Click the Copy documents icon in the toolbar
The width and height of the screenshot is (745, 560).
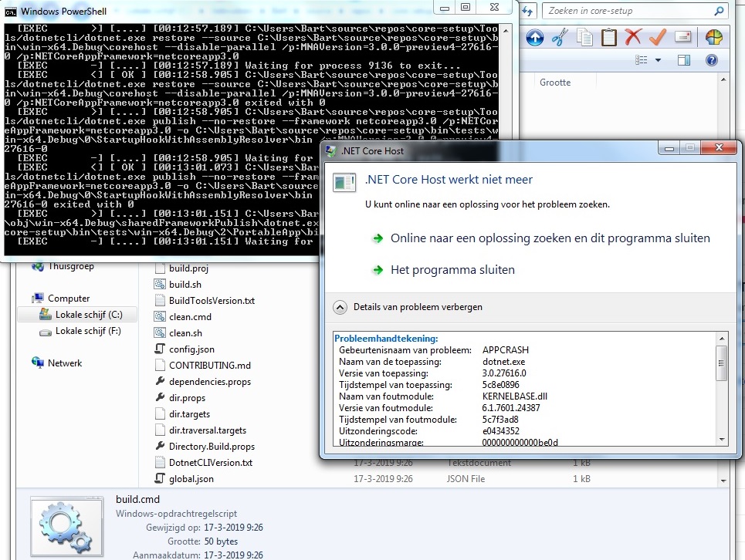584,38
